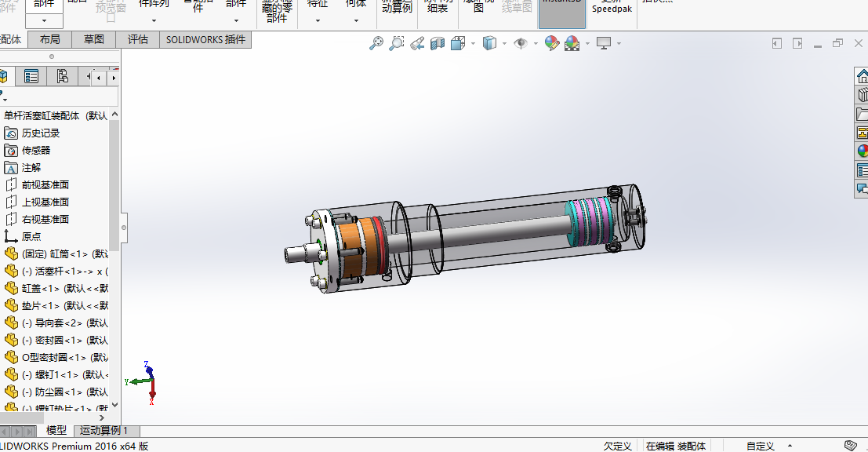Click the left arrow of manager tabs
868x452 pixels.
point(99,78)
